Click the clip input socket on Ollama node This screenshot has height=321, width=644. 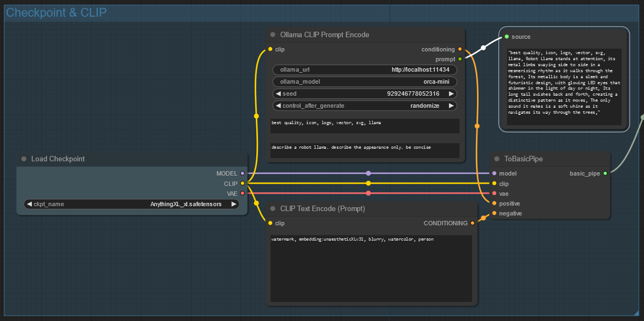click(x=270, y=49)
